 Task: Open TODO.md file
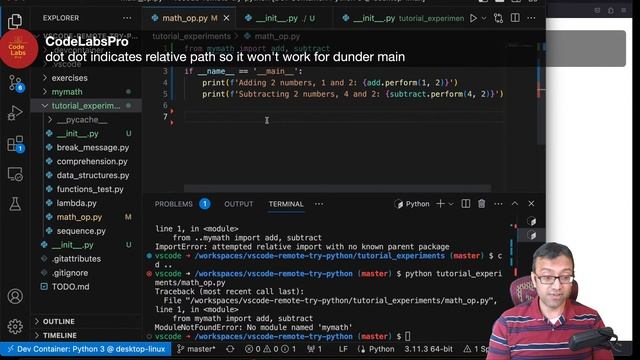tap(70, 287)
